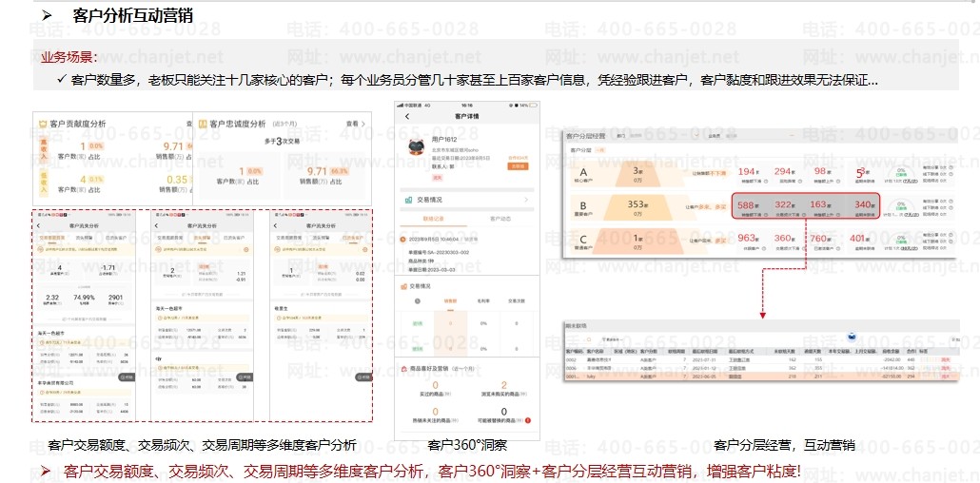This screenshot has height=483, width=980.
Task: Click the chart icon beside the 交易情况 row
Action: (x=408, y=200)
